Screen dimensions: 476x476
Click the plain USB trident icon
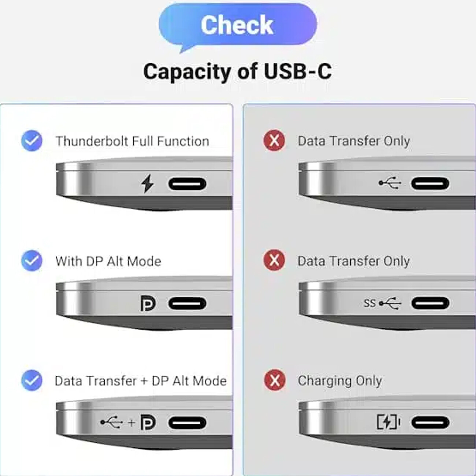(x=390, y=182)
